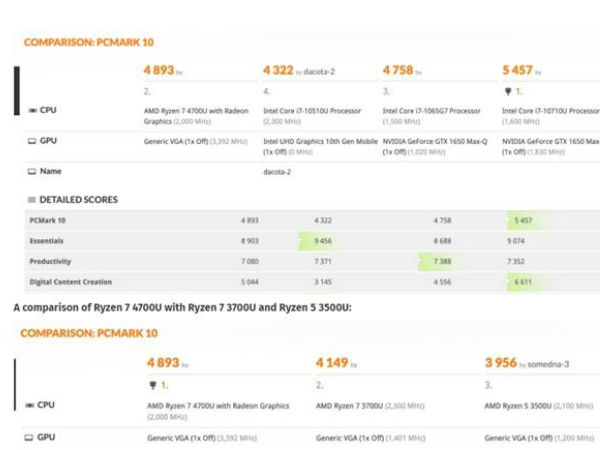Screen dimensions: 600x450
Task: Click Generic VGA 1,401 MHz entry
Action: click(371, 438)
